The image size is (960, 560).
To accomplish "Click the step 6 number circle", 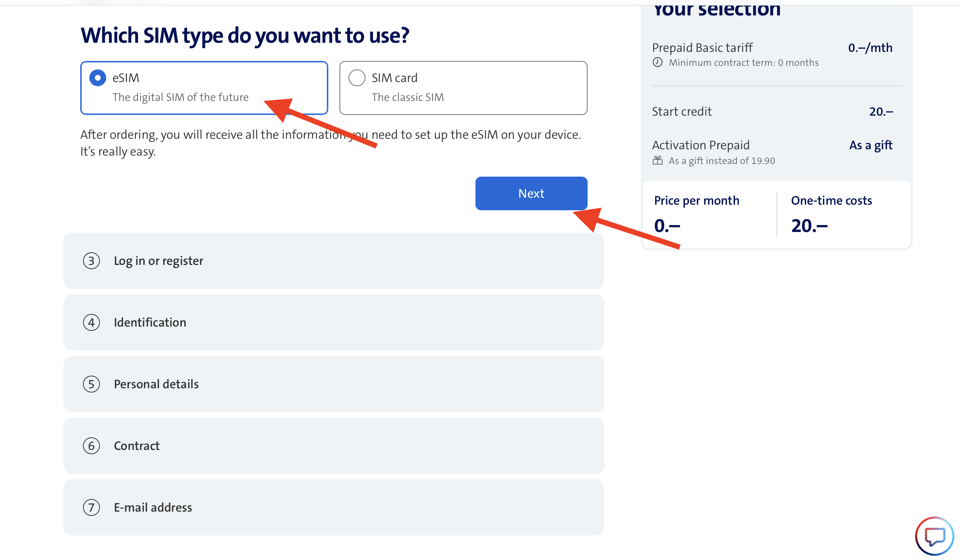I will point(91,446).
